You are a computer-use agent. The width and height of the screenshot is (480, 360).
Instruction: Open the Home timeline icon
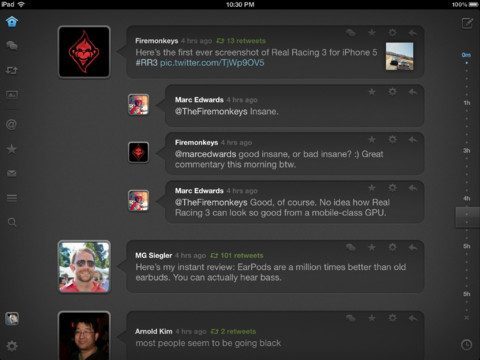point(12,22)
